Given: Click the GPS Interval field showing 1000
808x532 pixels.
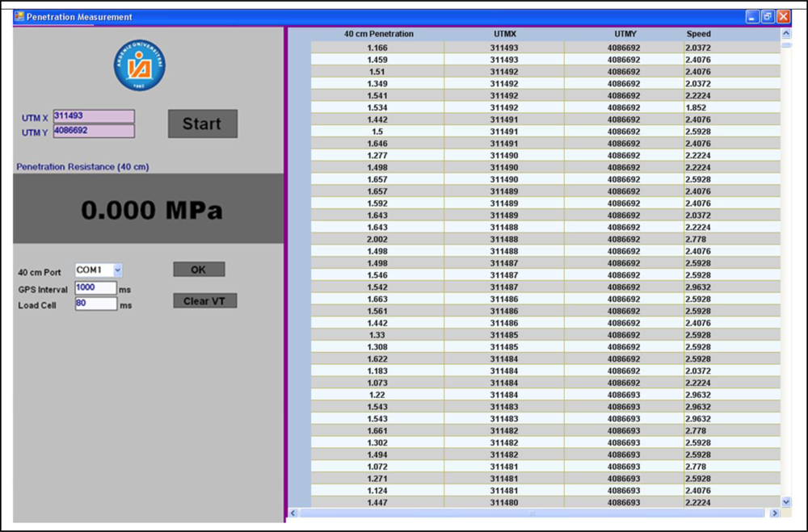Looking at the screenshot, I should [96, 287].
